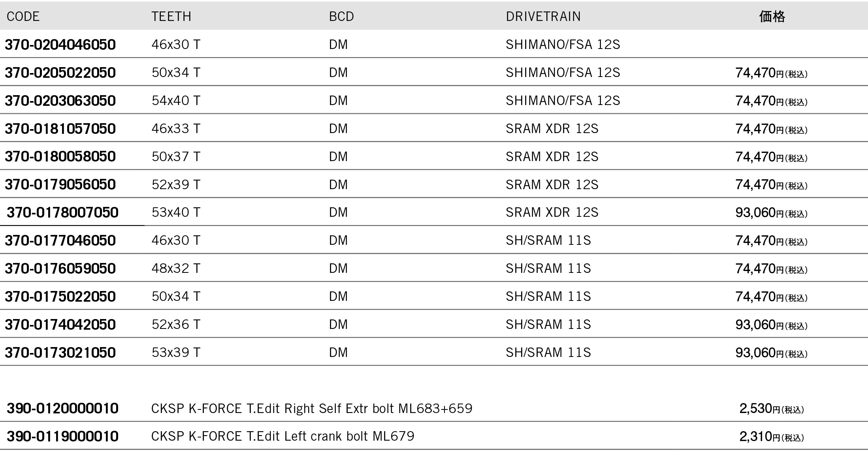Click code 370-0181057050 in the table
This screenshot has height=460, width=868.
(x=60, y=129)
